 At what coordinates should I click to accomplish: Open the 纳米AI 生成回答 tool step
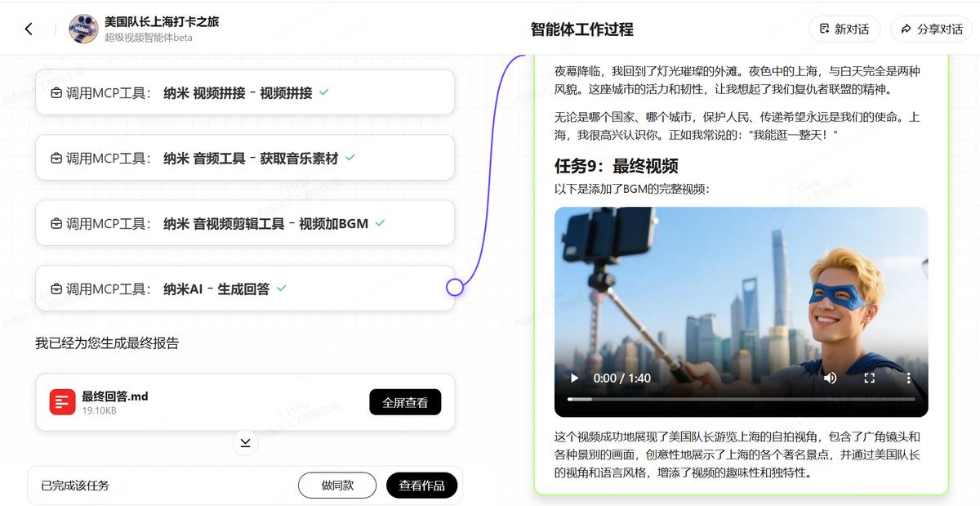(245, 289)
